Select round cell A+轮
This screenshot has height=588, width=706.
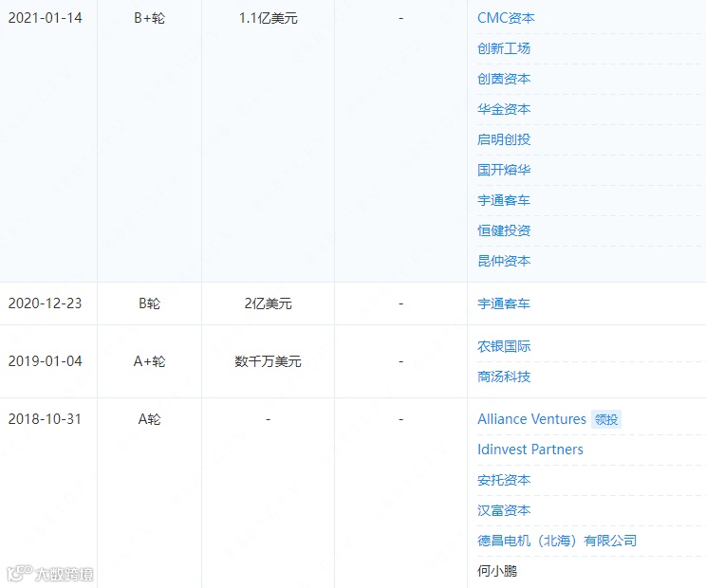click(x=150, y=361)
